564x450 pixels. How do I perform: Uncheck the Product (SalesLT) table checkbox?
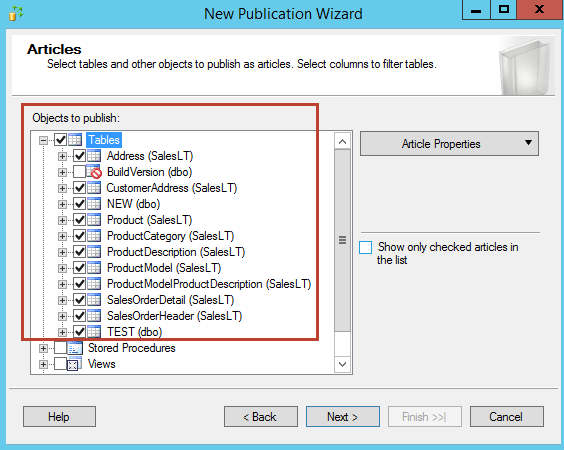(x=79, y=220)
